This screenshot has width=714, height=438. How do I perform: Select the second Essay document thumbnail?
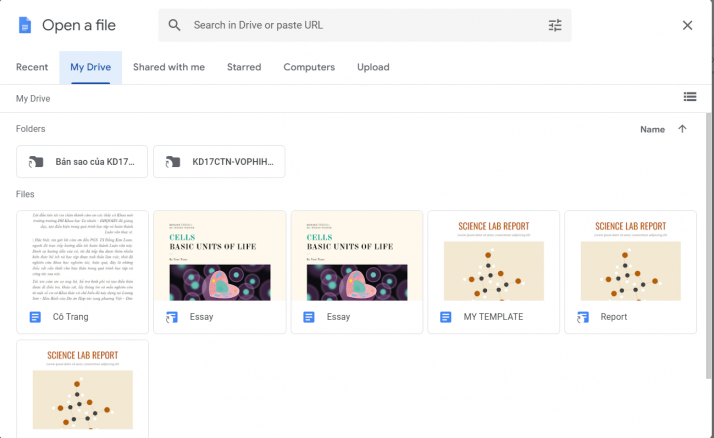356,256
